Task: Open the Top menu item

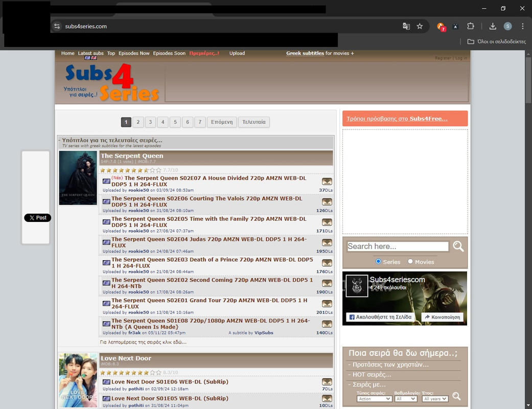Action: [111, 53]
